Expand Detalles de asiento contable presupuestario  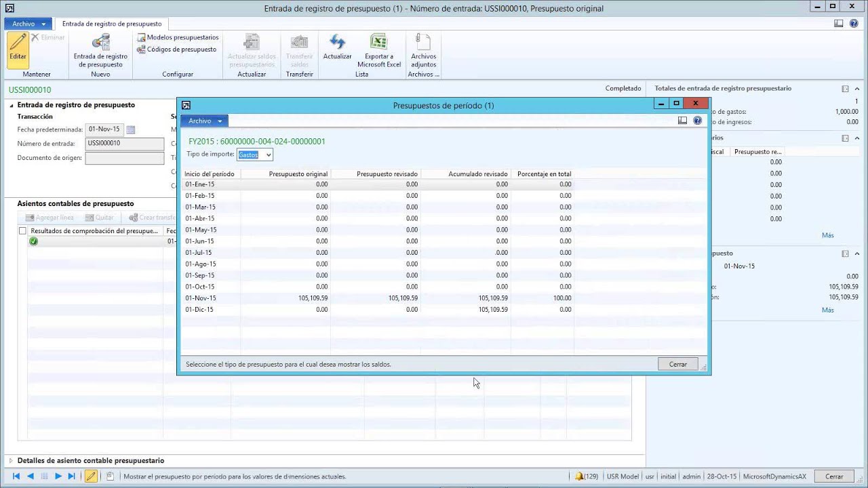pyautogui.click(x=12, y=460)
